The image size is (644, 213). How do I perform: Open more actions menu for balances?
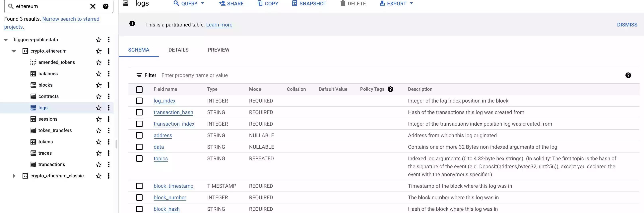coord(108,74)
